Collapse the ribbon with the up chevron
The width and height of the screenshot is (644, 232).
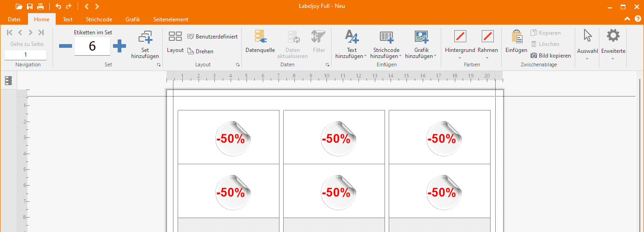click(627, 19)
